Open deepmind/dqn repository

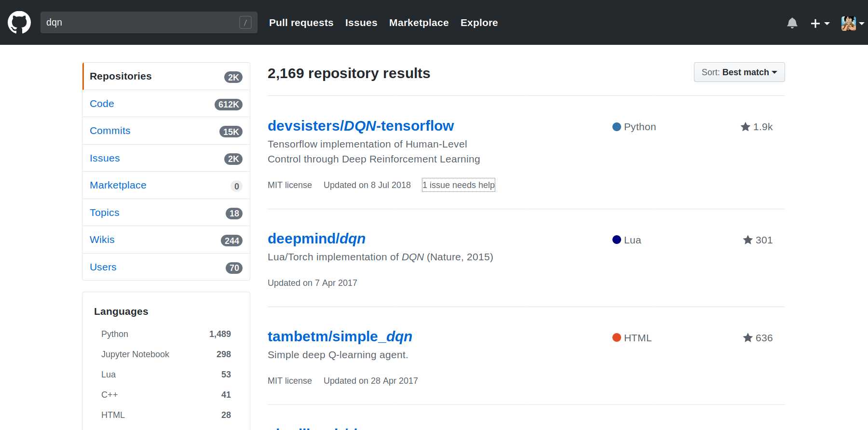pos(316,239)
